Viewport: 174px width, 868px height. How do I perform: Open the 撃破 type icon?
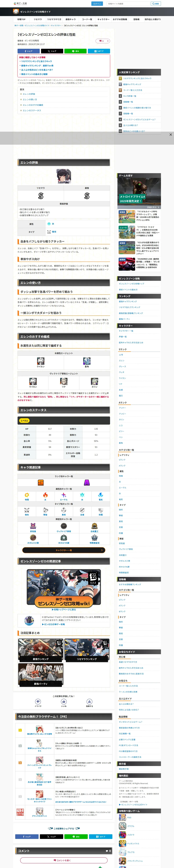(x=45, y=510)
